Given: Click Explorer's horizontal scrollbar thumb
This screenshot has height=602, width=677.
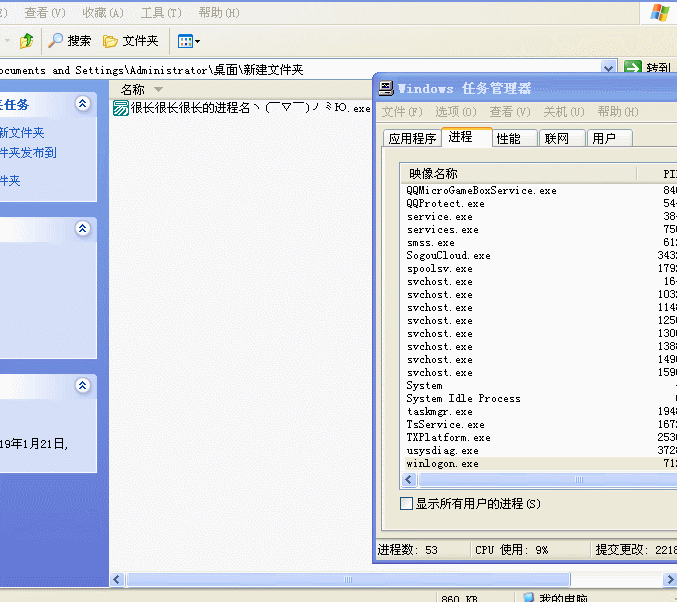Looking at the screenshot, I should pos(348,580).
